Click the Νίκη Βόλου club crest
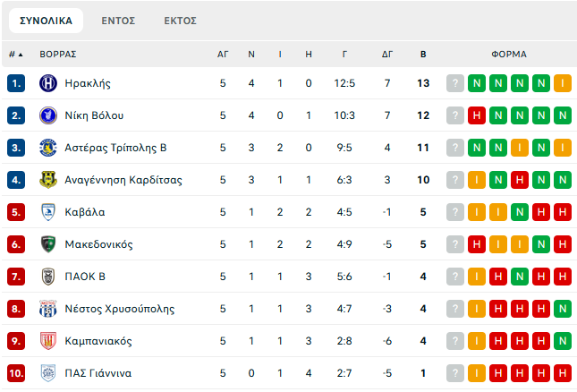Screen dimensions: 577x392 pyautogui.click(x=48, y=115)
